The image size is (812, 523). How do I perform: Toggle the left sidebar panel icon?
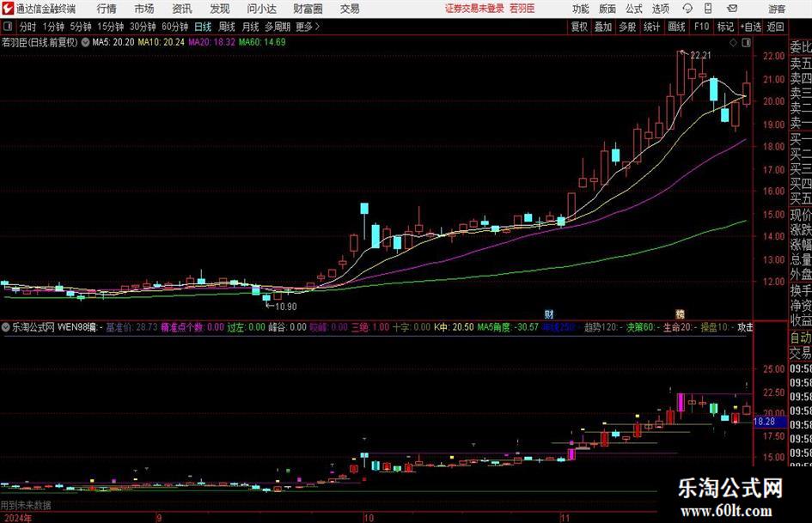tap(7, 27)
